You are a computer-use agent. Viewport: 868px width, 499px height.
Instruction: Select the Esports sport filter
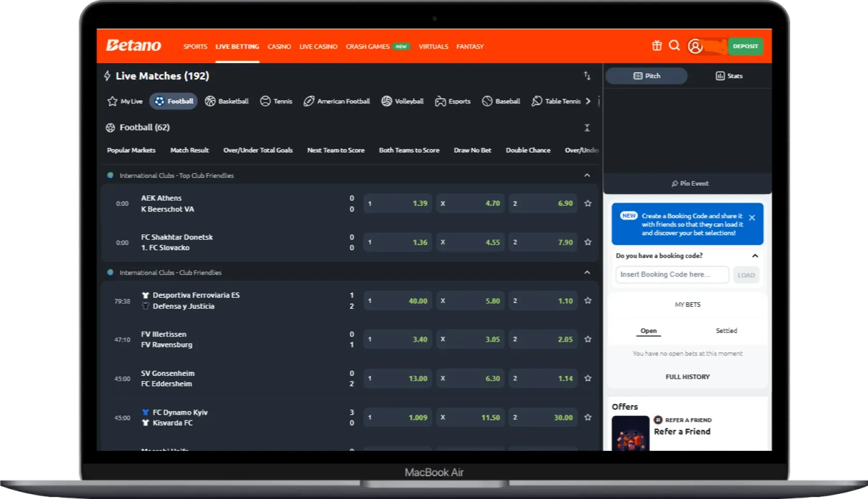[453, 101]
